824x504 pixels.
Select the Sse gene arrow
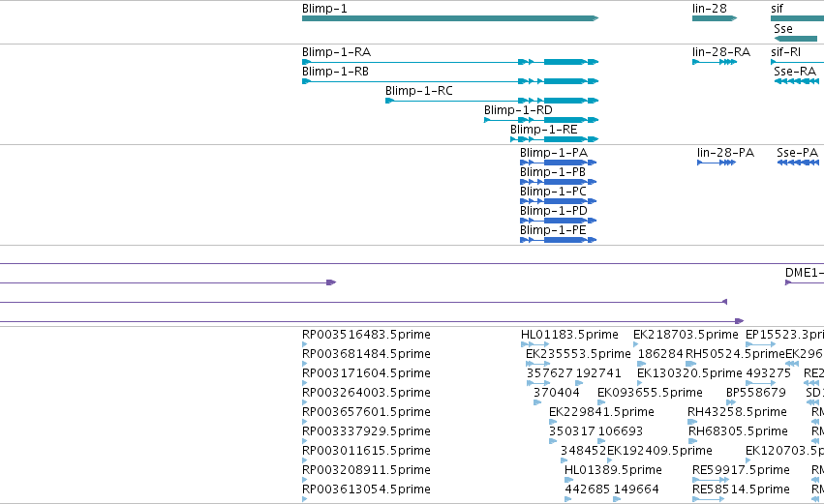[x=796, y=39]
